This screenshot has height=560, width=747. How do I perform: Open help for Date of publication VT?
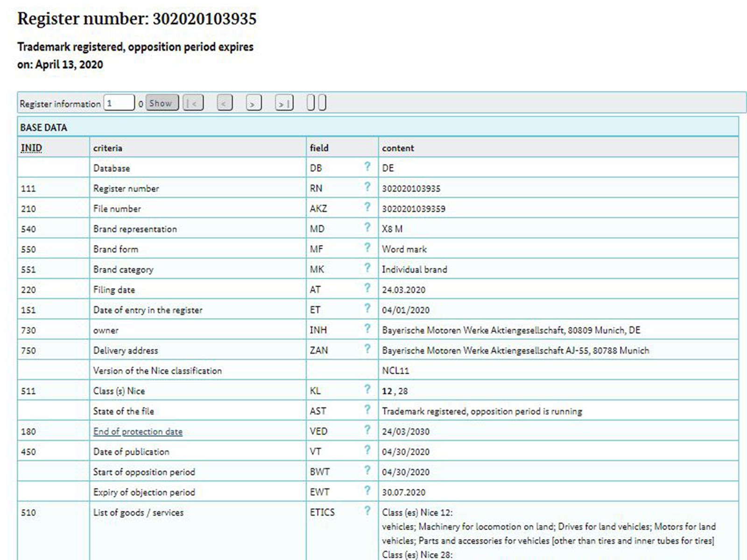coord(367,450)
